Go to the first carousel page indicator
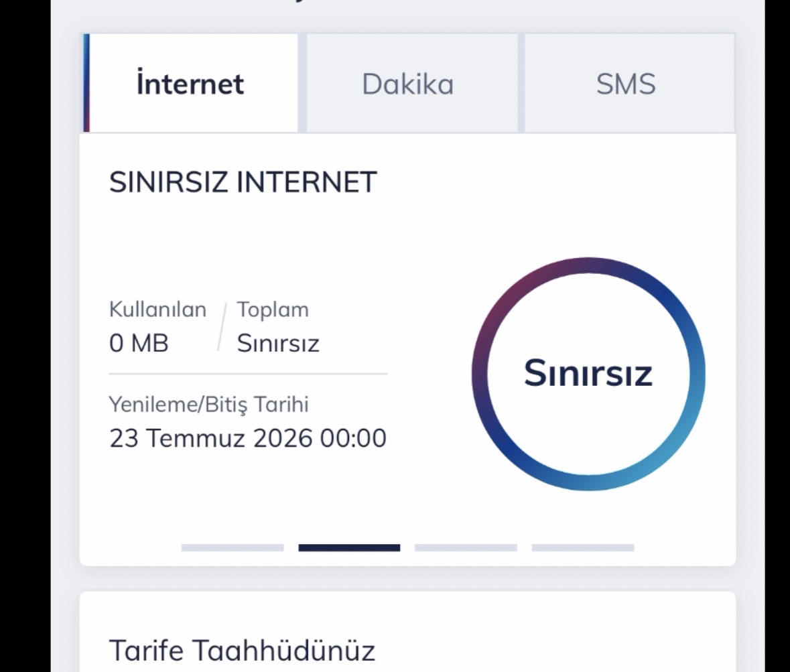This screenshot has height=672, width=790. point(233,547)
